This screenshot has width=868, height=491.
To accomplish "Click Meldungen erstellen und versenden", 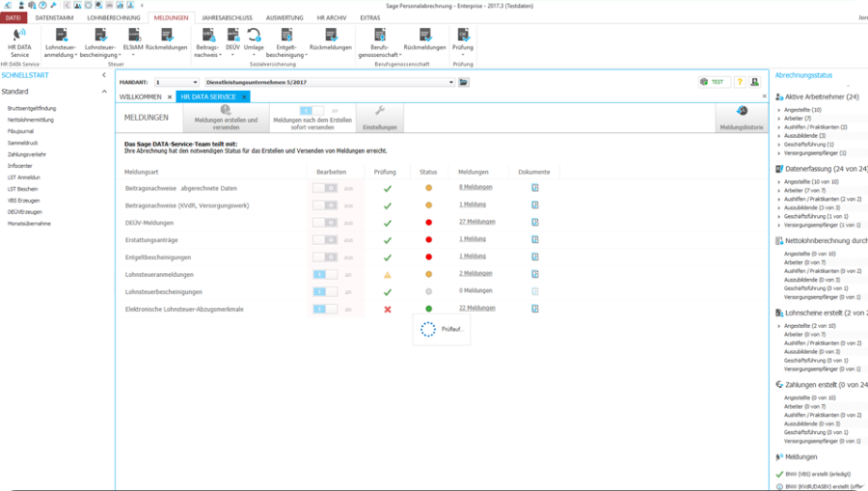I will tap(226, 118).
